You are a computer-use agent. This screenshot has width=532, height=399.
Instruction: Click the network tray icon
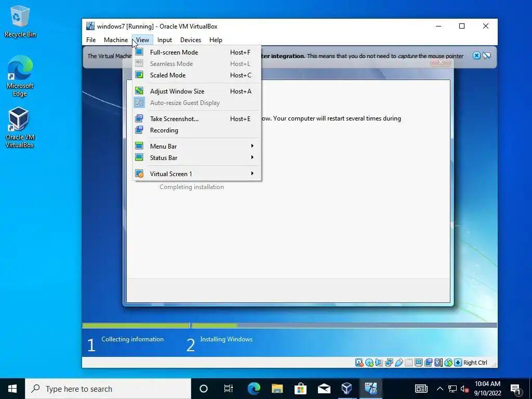pyautogui.click(x=453, y=389)
